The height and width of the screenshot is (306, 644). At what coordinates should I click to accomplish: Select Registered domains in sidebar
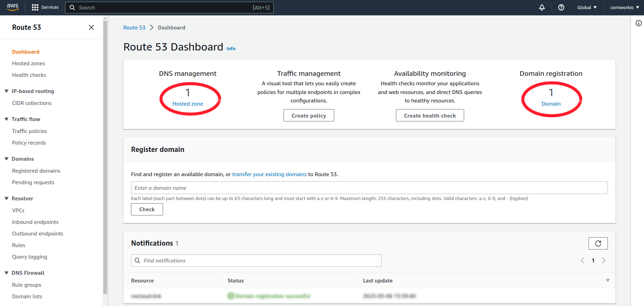pyautogui.click(x=36, y=171)
